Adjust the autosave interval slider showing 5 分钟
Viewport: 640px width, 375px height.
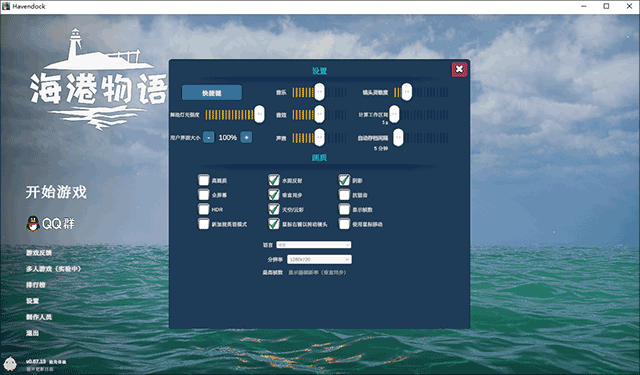421,138
